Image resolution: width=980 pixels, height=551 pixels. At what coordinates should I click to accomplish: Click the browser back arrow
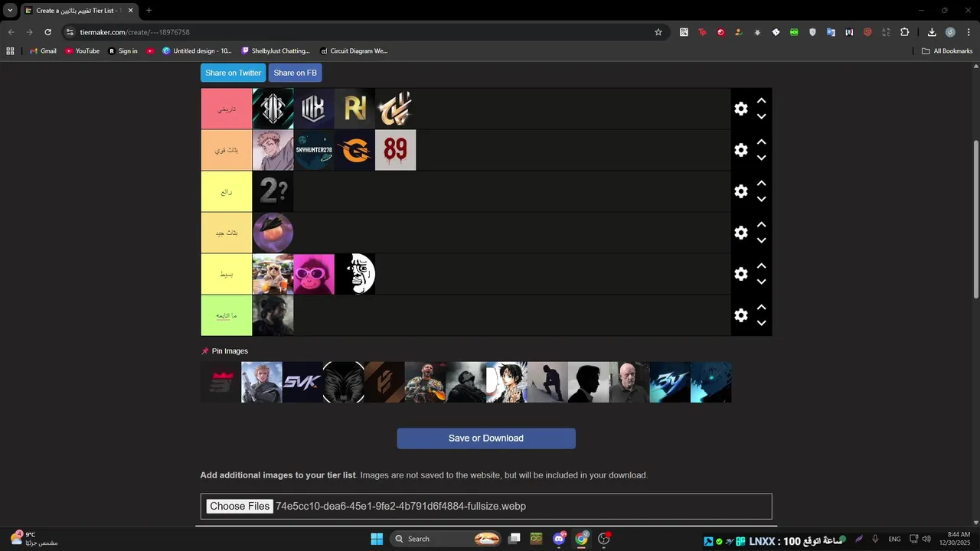click(x=11, y=32)
